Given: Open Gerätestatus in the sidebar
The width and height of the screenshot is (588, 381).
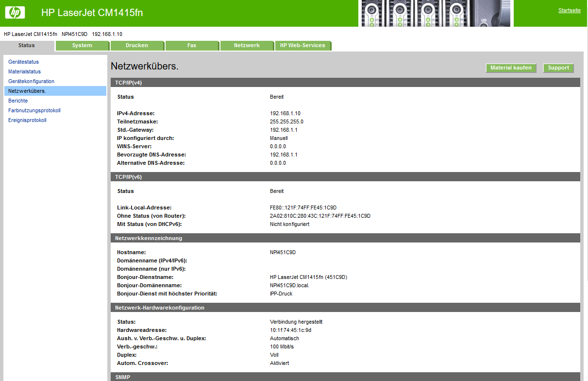Looking at the screenshot, I should pyautogui.click(x=23, y=62).
